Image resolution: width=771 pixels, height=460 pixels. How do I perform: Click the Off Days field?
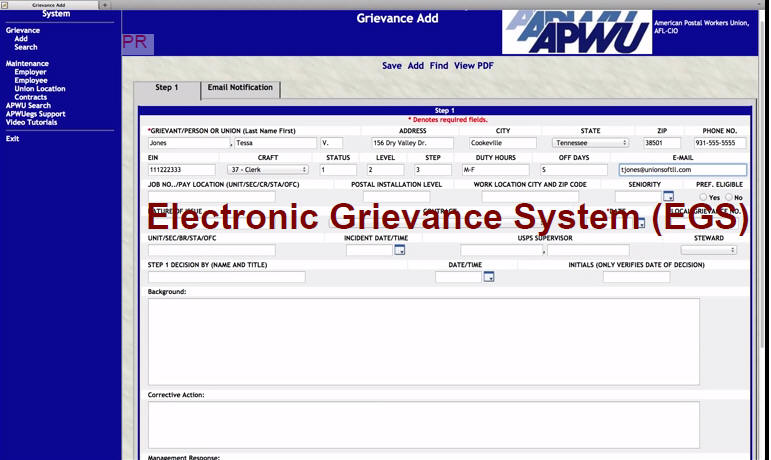click(574, 170)
